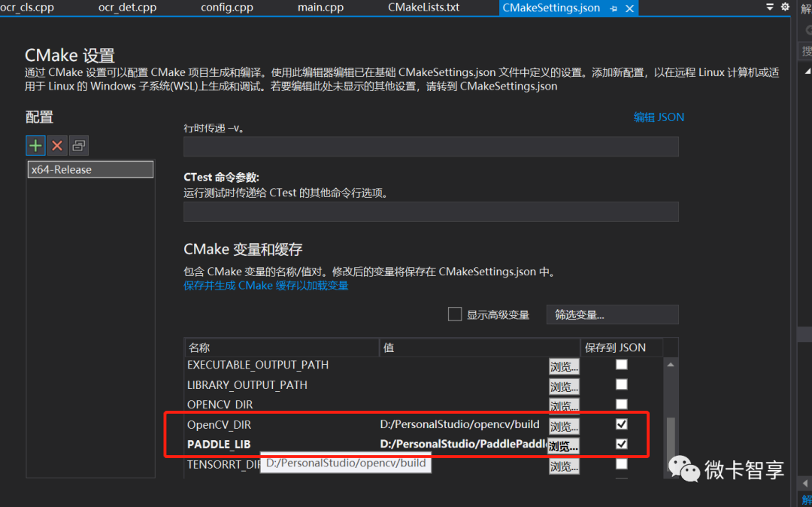This screenshot has width=812, height=507.
Task: Select the x64-Release configuration
Action: pos(91,169)
